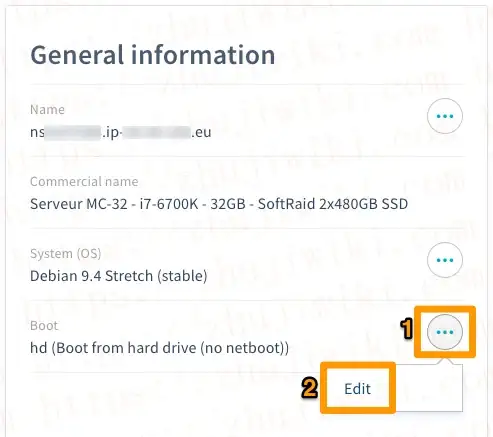Click the empty area of the Boot popup menu

428,388
